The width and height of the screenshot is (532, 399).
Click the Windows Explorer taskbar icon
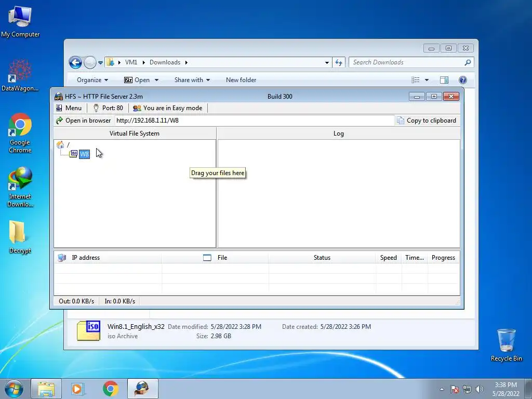(46, 389)
